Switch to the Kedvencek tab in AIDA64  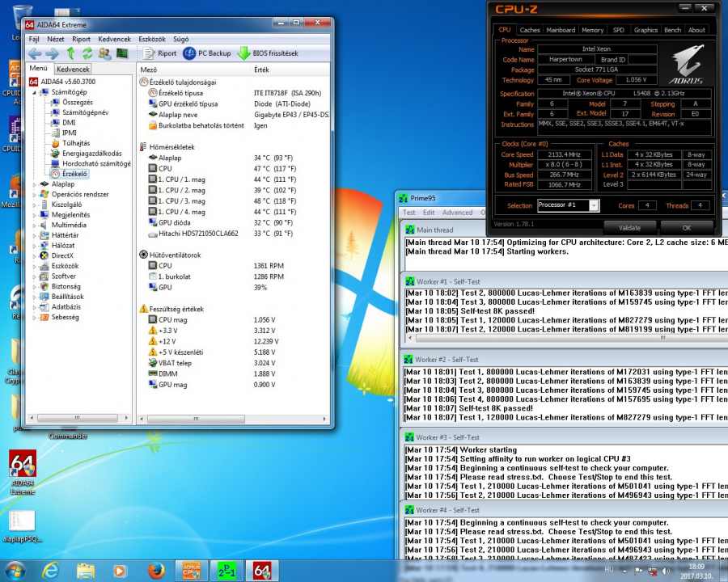(73, 70)
